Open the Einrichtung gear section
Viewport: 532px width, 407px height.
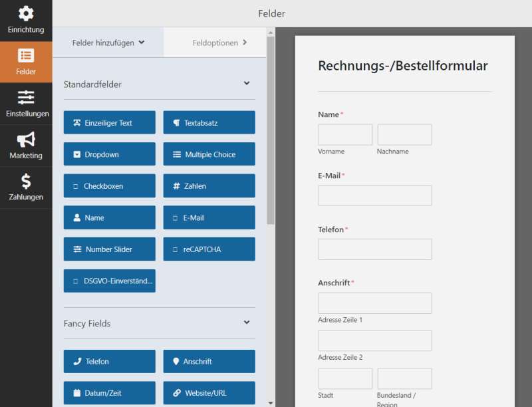click(26, 21)
